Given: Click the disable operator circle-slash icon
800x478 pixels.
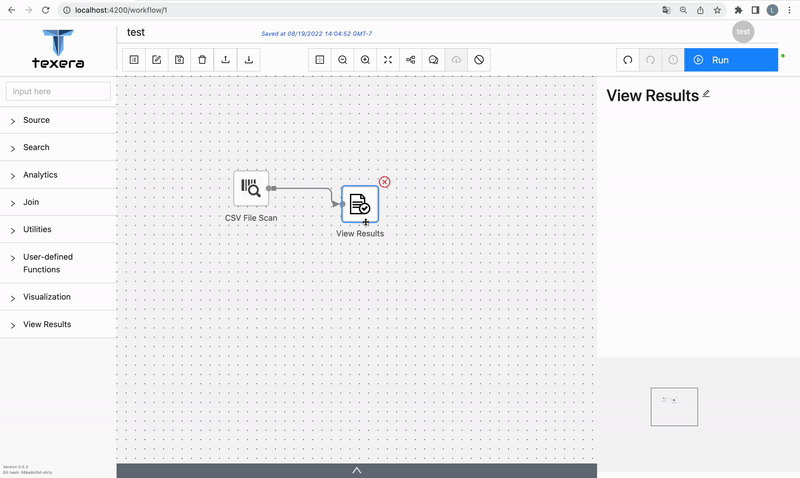Looking at the screenshot, I should tap(479, 60).
